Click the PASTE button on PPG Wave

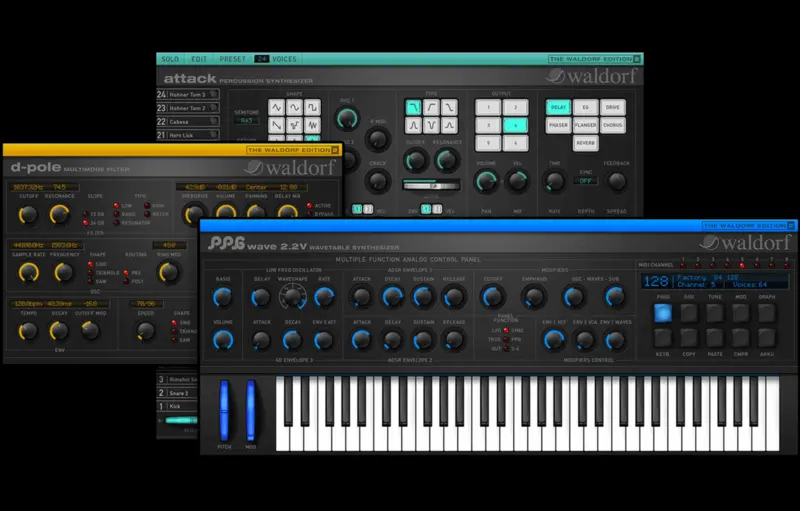(715, 337)
